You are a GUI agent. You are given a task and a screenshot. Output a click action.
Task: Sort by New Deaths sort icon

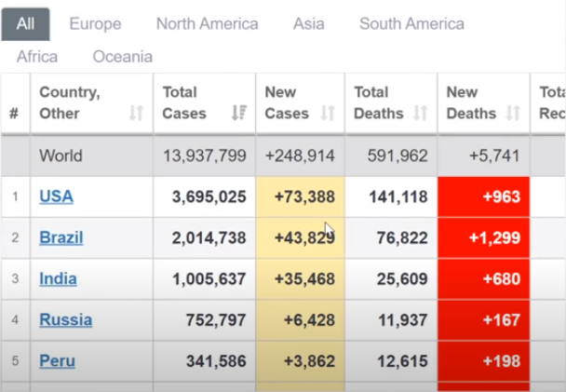513,113
